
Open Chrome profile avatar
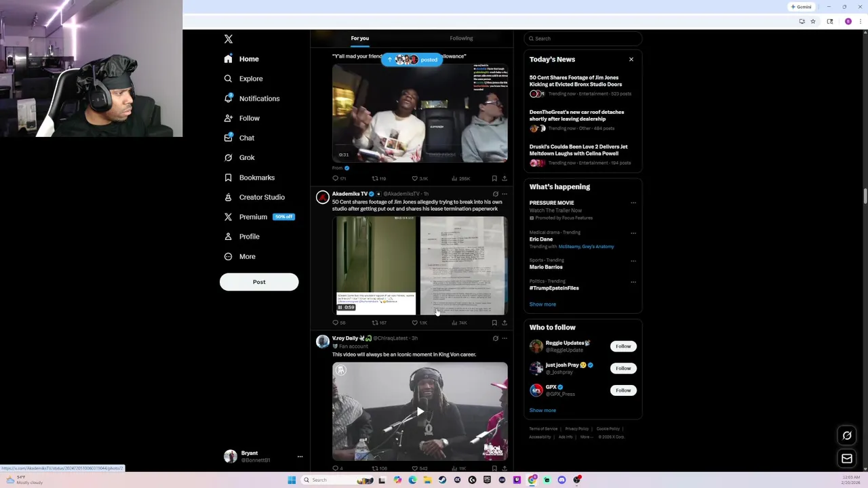[848, 22]
